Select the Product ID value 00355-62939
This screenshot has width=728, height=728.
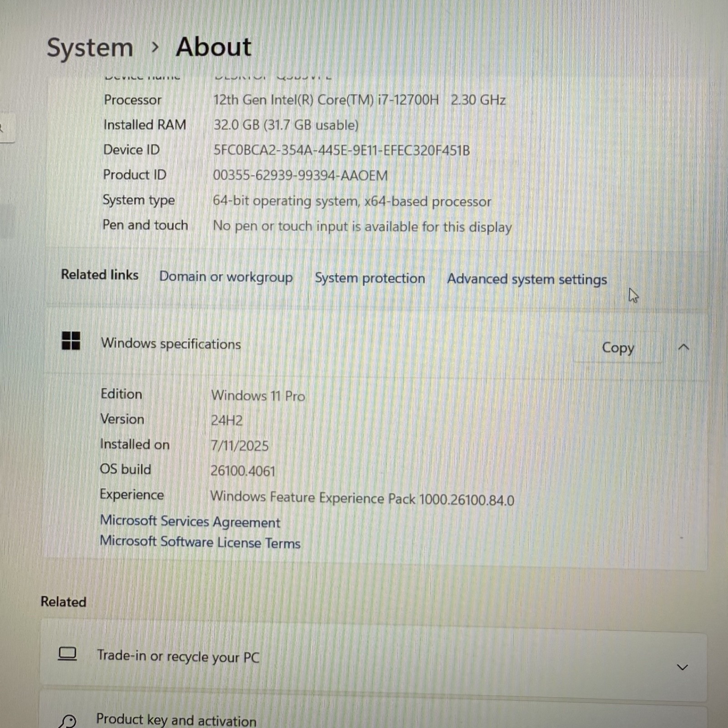300,175
